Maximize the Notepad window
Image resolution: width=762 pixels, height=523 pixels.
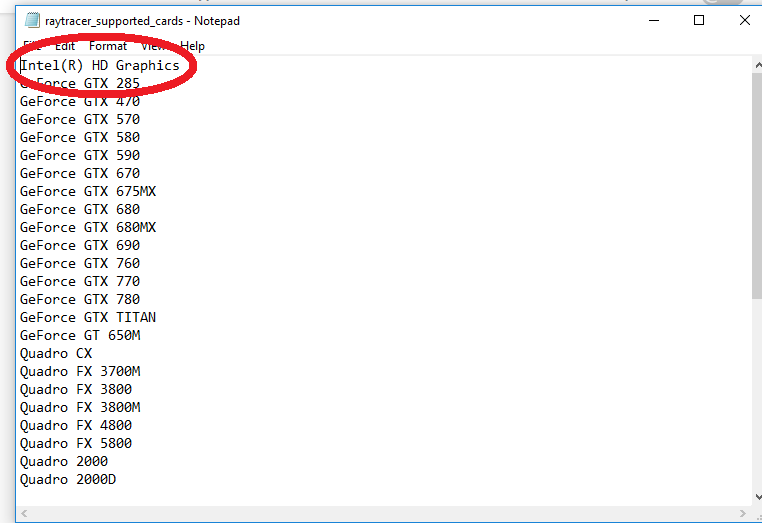pos(699,20)
